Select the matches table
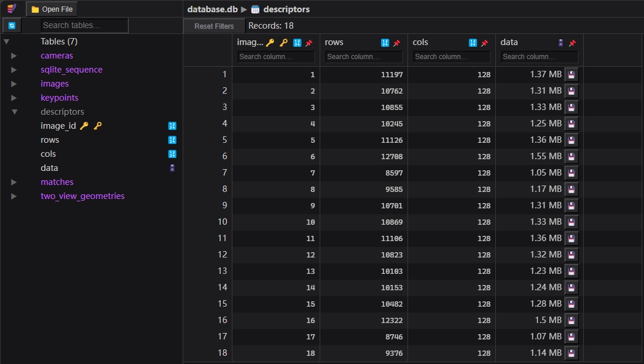The image size is (644, 364). coord(57,182)
